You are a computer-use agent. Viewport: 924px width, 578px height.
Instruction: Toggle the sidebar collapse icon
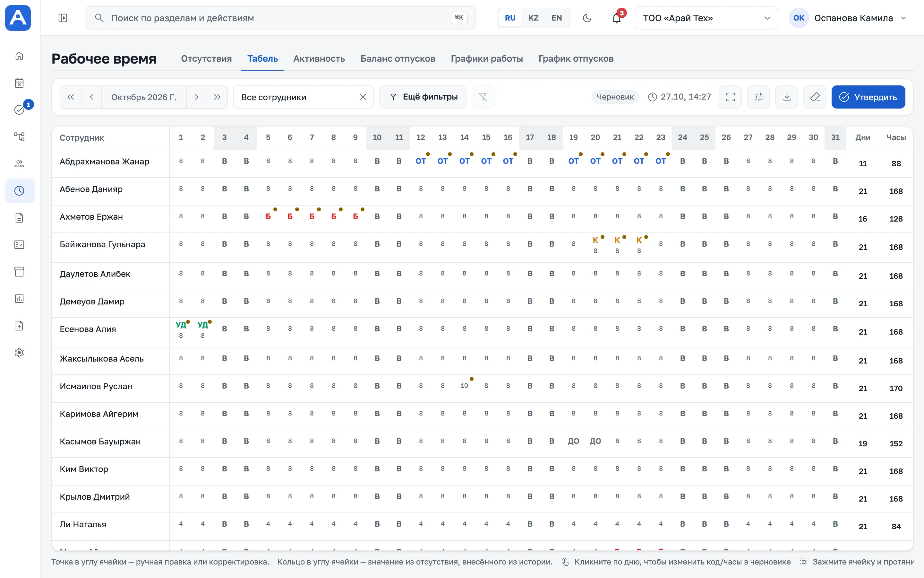pos(63,18)
